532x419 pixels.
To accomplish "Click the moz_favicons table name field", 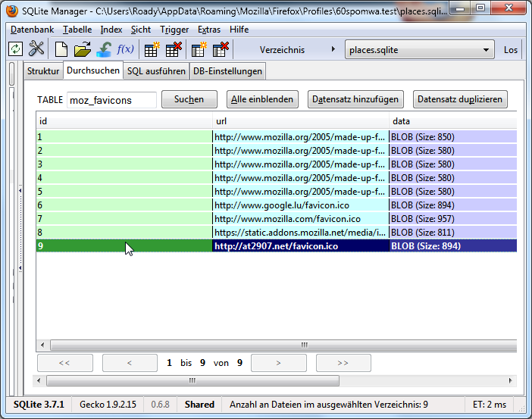I will pyautogui.click(x=111, y=100).
